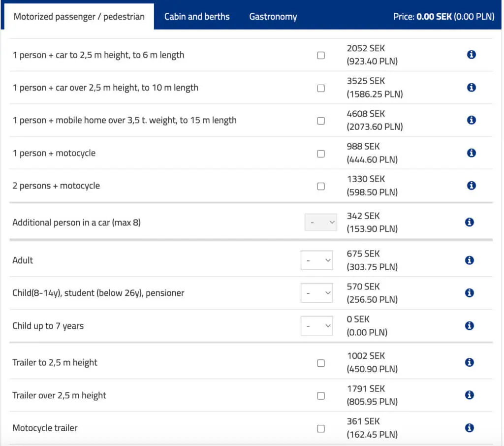The image size is (504, 446).
Task: Check 1 person + car to 6 m length
Action: (x=320, y=56)
